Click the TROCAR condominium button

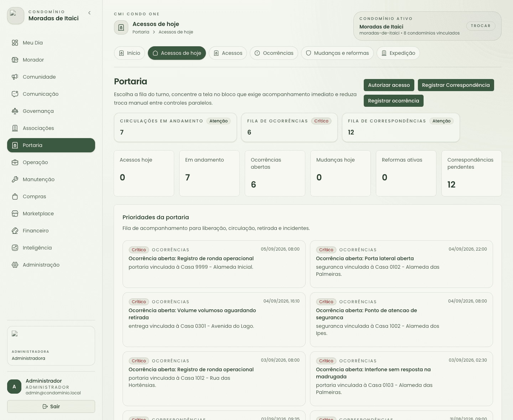click(481, 26)
